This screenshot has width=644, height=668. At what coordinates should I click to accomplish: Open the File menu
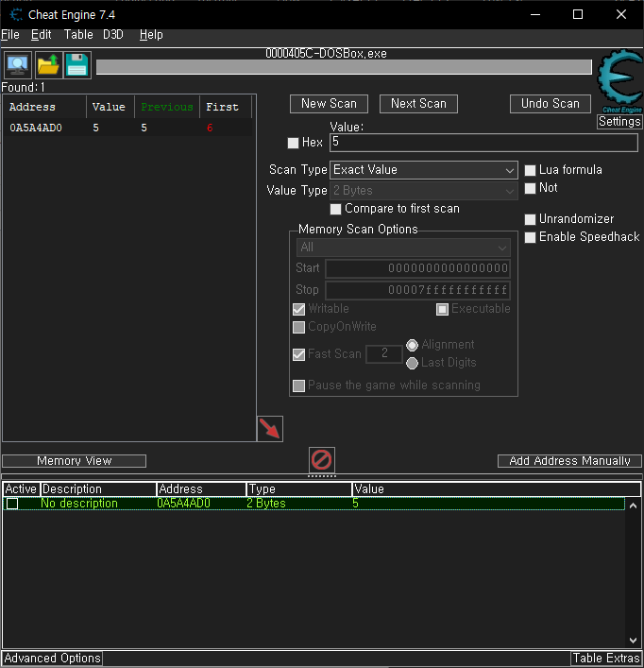[x=10, y=35]
